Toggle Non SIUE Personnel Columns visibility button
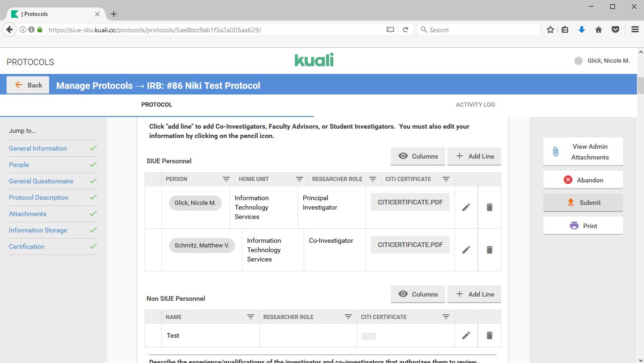644x363 pixels. [x=417, y=294]
